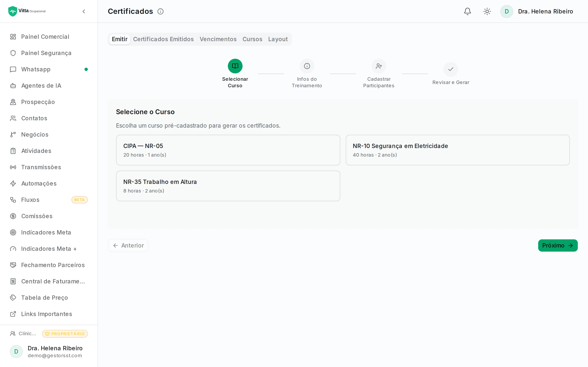The width and height of the screenshot is (588, 367).
Task: Toggle light/dark theme sun icon
Action: [x=487, y=11]
